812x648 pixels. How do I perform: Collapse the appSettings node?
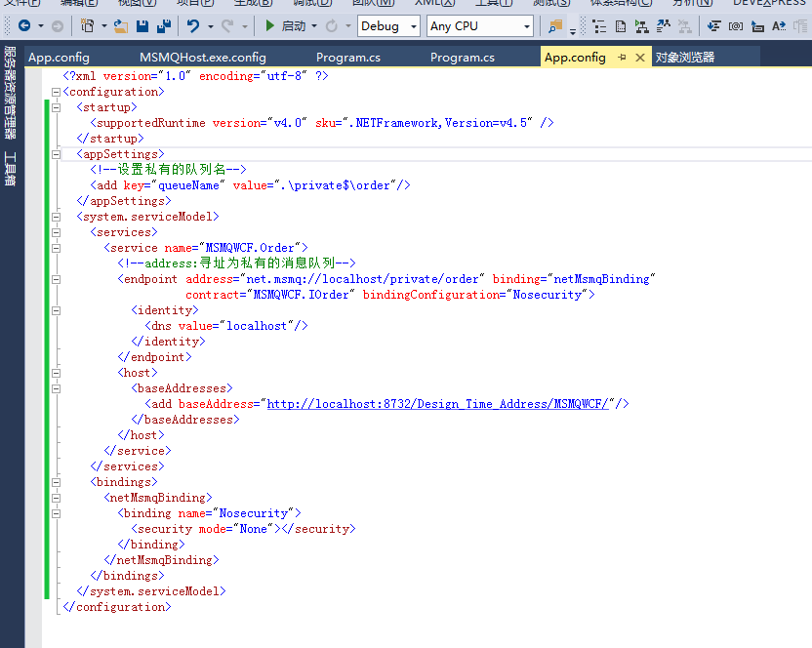tap(56, 154)
